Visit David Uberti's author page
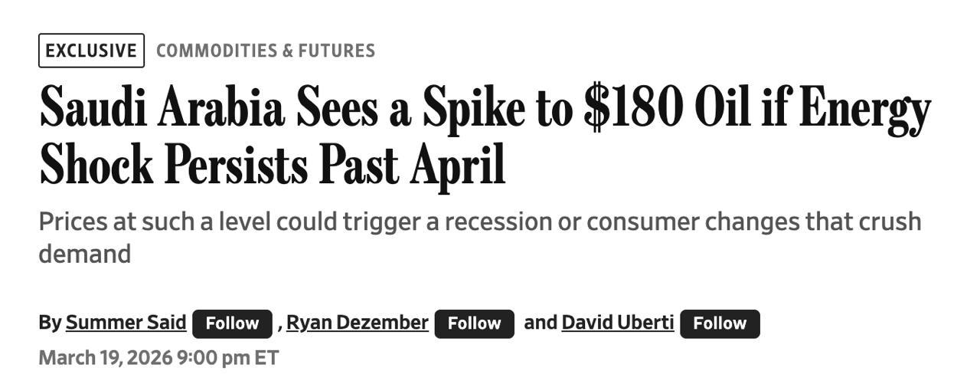This screenshot has width=980, height=384. pyautogui.click(x=617, y=323)
